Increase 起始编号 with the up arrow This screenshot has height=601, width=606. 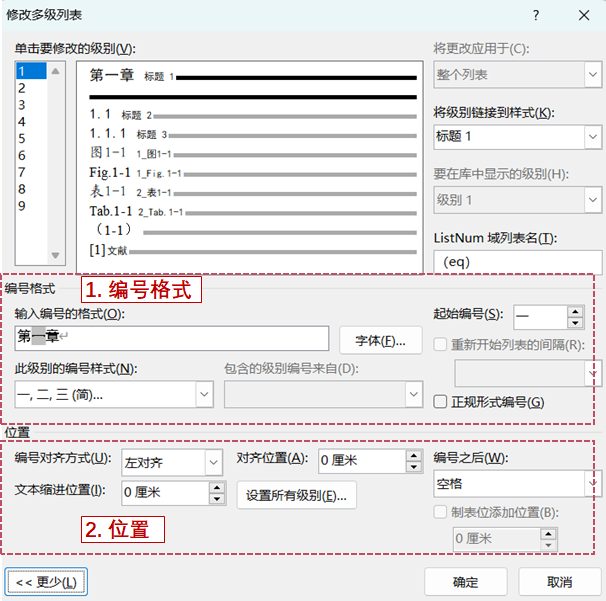[575, 312]
